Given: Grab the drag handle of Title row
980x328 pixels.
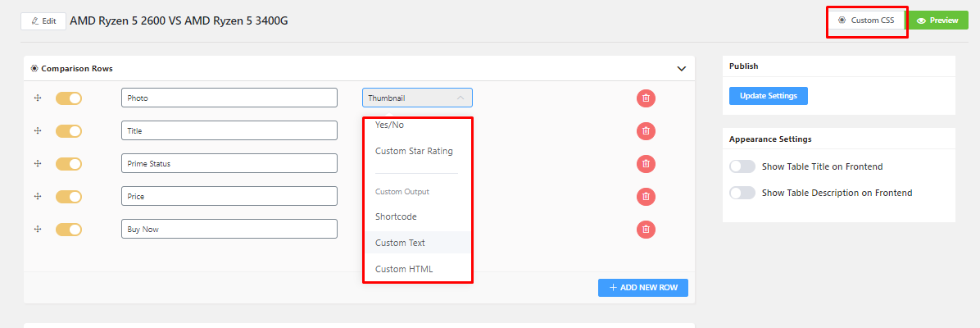Looking at the screenshot, I should pyautogui.click(x=38, y=131).
